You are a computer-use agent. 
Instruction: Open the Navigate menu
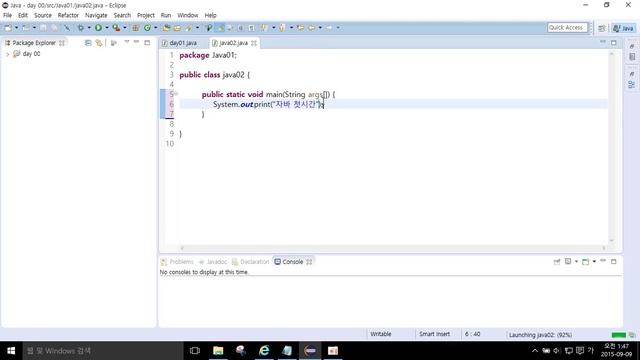click(96, 15)
